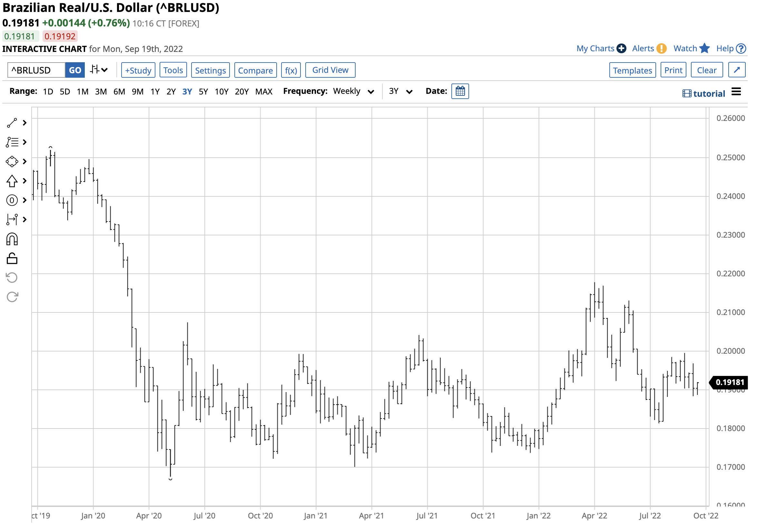Image resolution: width=757 pixels, height=532 pixels.
Task: Expand the measure tools flyout chevron
Action: pyautogui.click(x=25, y=220)
